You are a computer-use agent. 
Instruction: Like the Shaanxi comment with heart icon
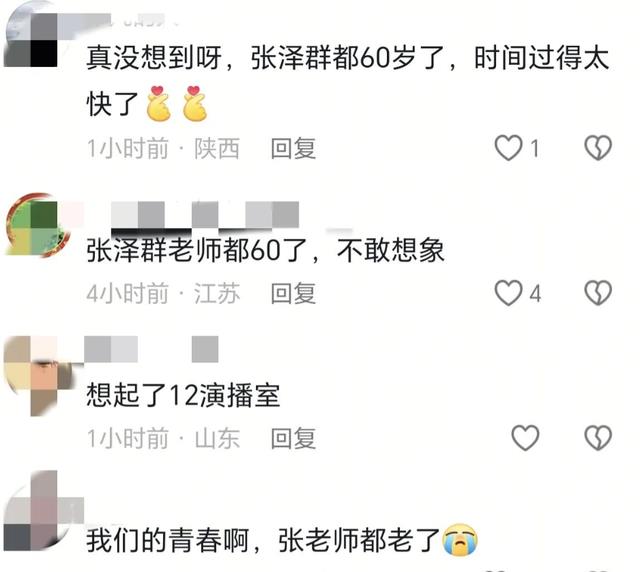coord(508,148)
